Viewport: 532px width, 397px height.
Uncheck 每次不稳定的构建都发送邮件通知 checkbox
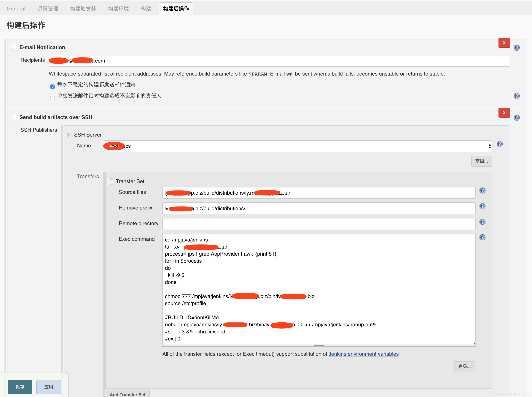coord(52,87)
